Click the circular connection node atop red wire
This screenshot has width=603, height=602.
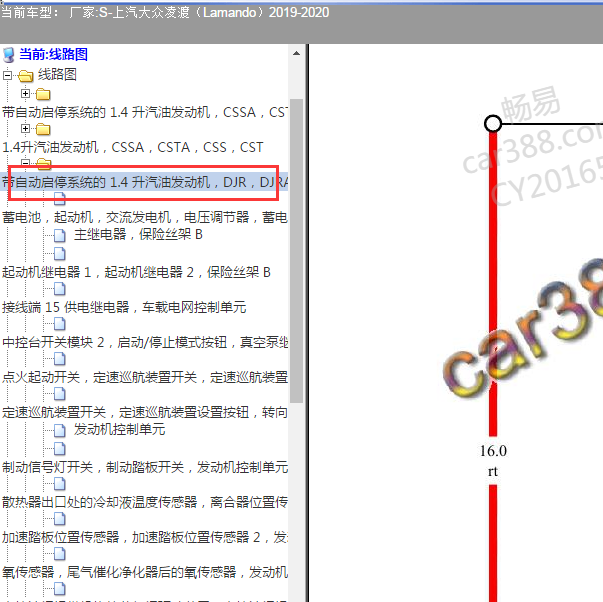click(493, 124)
